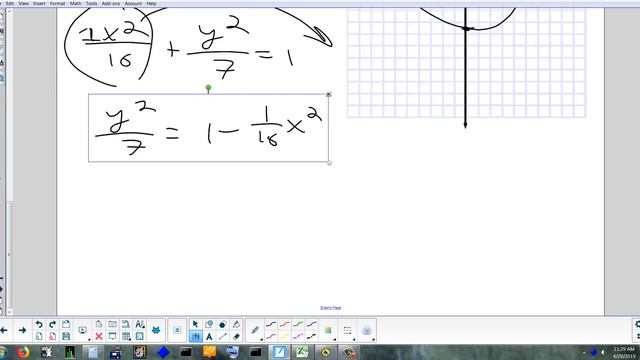Open the transparency dropdown
This screenshot has height=360, width=640.
tap(367, 330)
